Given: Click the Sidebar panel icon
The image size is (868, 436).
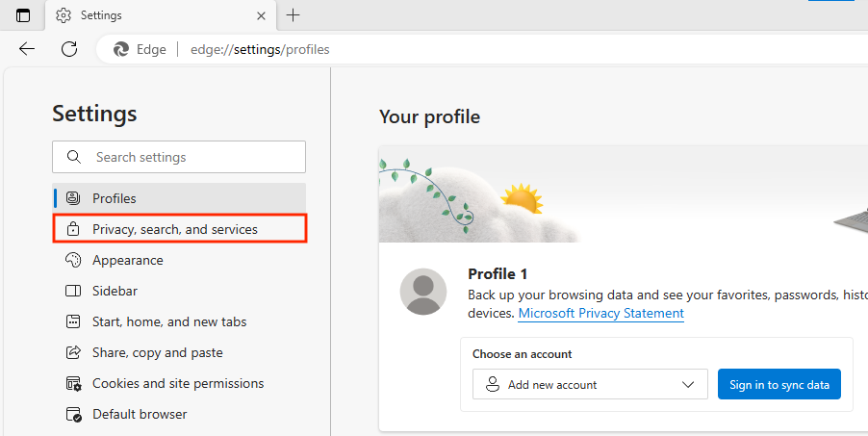Looking at the screenshot, I should [x=73, y=291].
